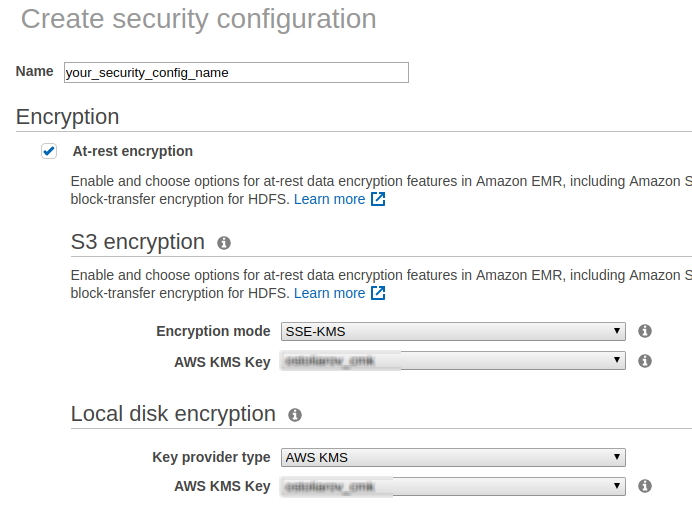Click the At-rest encryption checkbox label
Viewport: 692px width, 511px height.
[133, 152]
